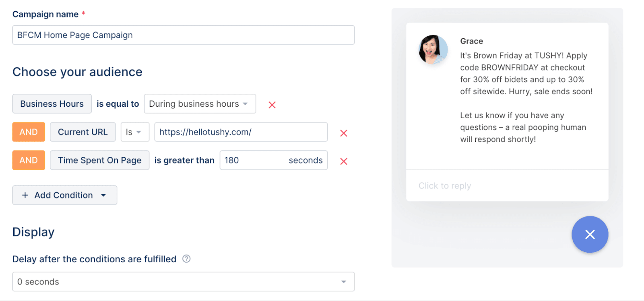Remove the Business Hours condition
This screenshot has width=644, height=301.
click(x=272, y=105)
